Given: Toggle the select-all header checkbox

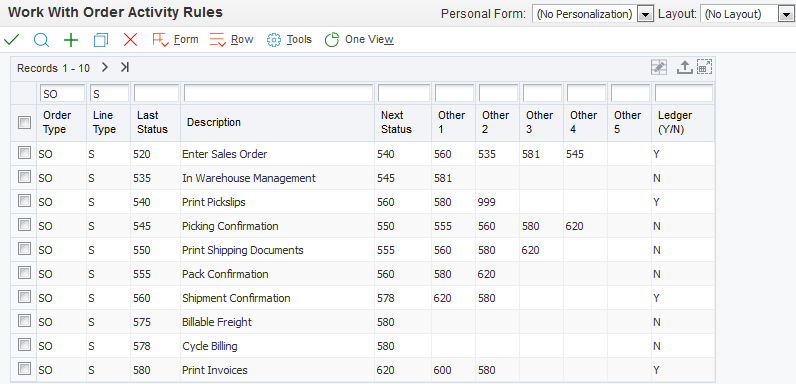Looking at the screenshot, I should 24,122.
